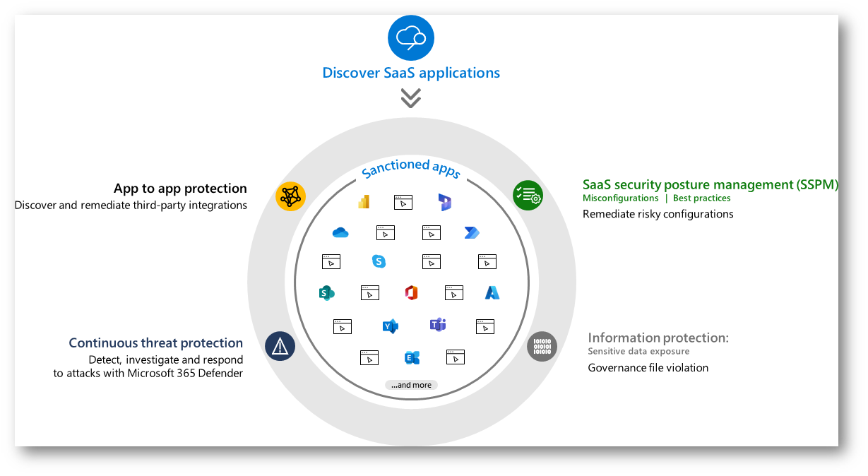Select the OneDrive cloud icon
This screenshot has width=868, height=476.
340,232
